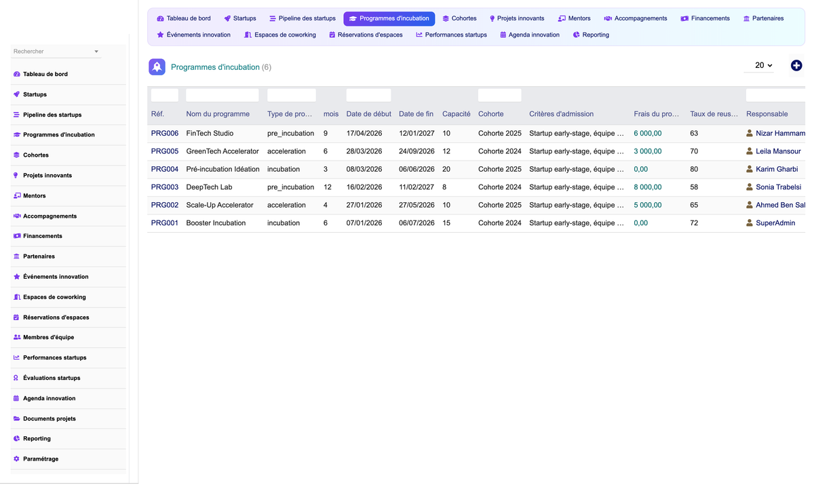The height and width of the screenshot is (504, 814).
Task: Click the FinTech Studio programme name
Action: [x=210, y=134]
